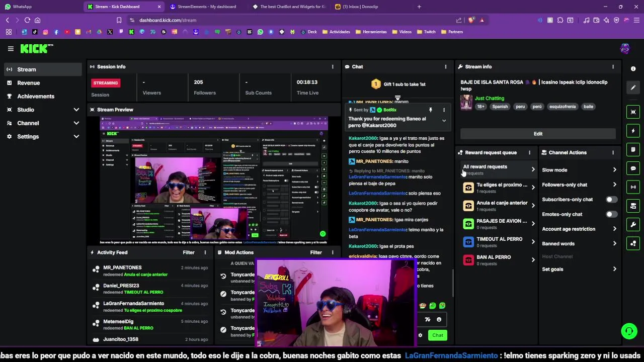The width and height of the screenshot is (644, 362).
Task: Click the note widget icon in the right sidebar
Action: [633, 149]
